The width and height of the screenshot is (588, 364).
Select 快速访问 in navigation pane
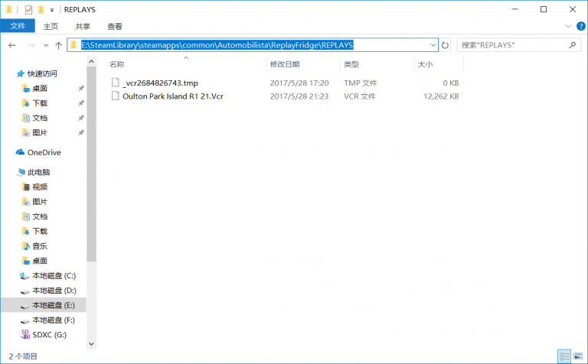42,73
